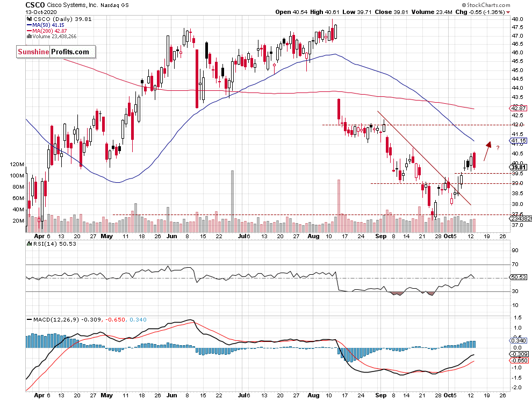Image resolution: width=532 pixels, height=400 pixels.
Task: Click the red line swatch before MA(200)
Action: [x=29, y=31]
